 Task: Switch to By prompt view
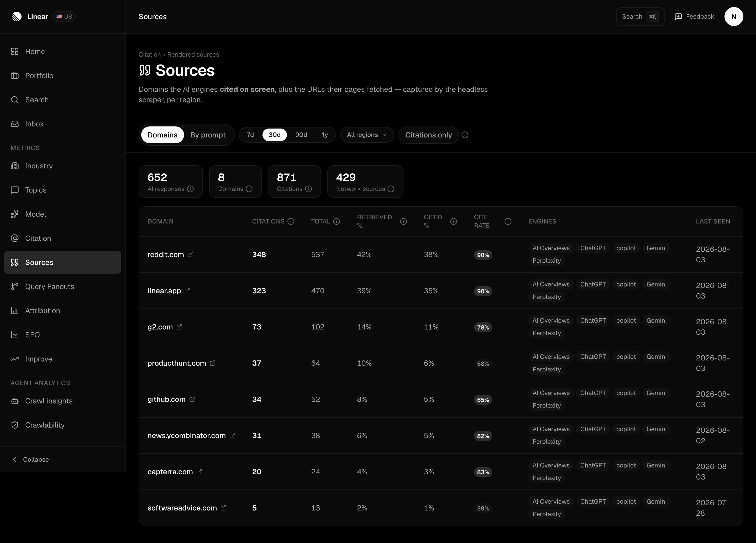(x=208, y=135)
